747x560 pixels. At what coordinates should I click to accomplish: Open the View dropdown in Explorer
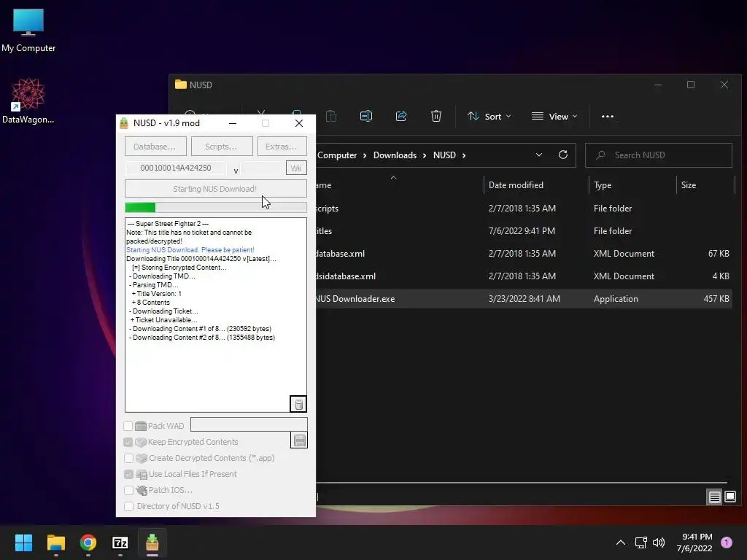554,116
